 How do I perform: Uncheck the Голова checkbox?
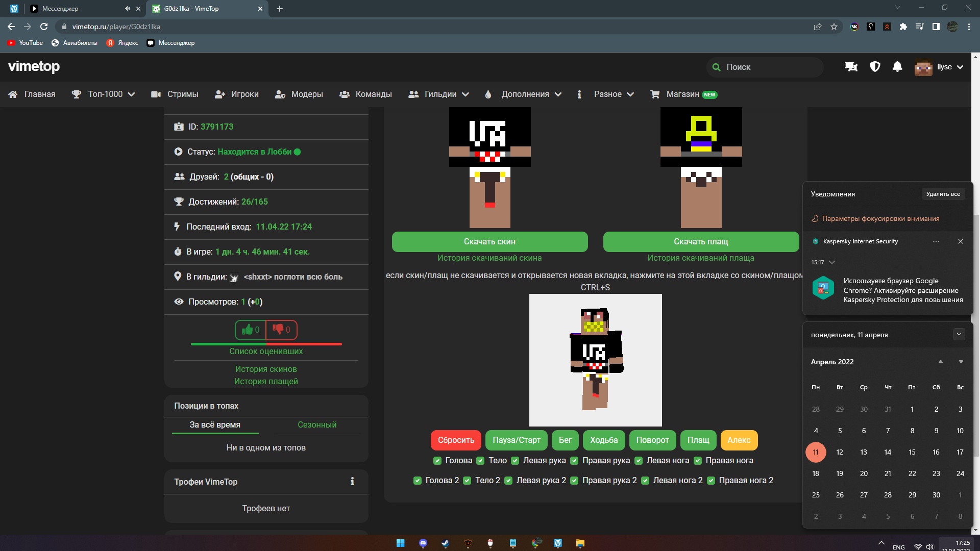click(437, 461)
